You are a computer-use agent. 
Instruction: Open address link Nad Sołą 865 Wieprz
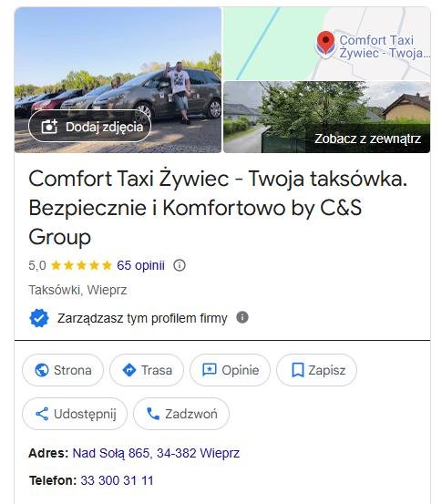156,453
